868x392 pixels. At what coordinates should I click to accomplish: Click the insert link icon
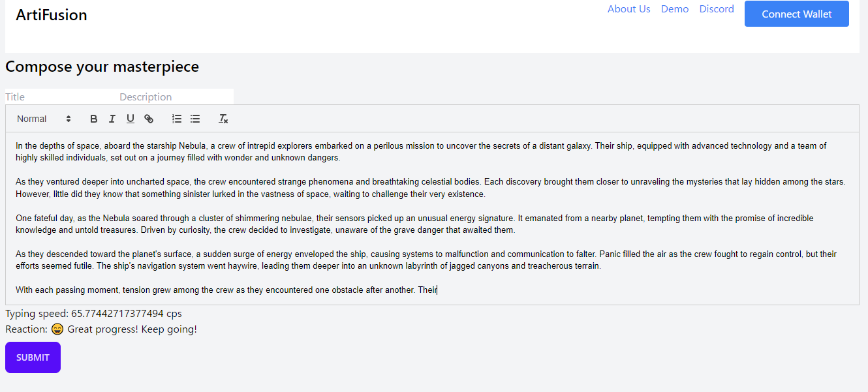point(149,119)
